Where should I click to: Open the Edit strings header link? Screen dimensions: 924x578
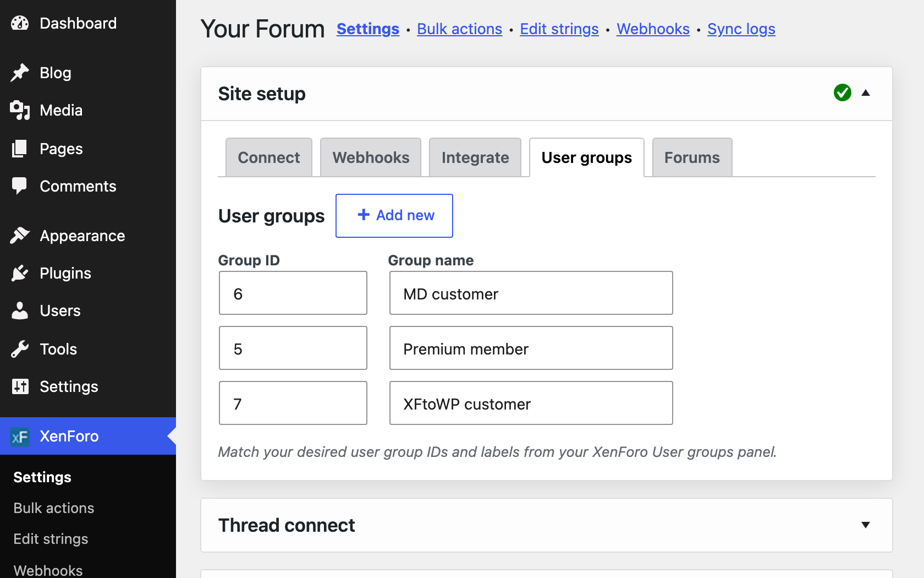point(559,29)
